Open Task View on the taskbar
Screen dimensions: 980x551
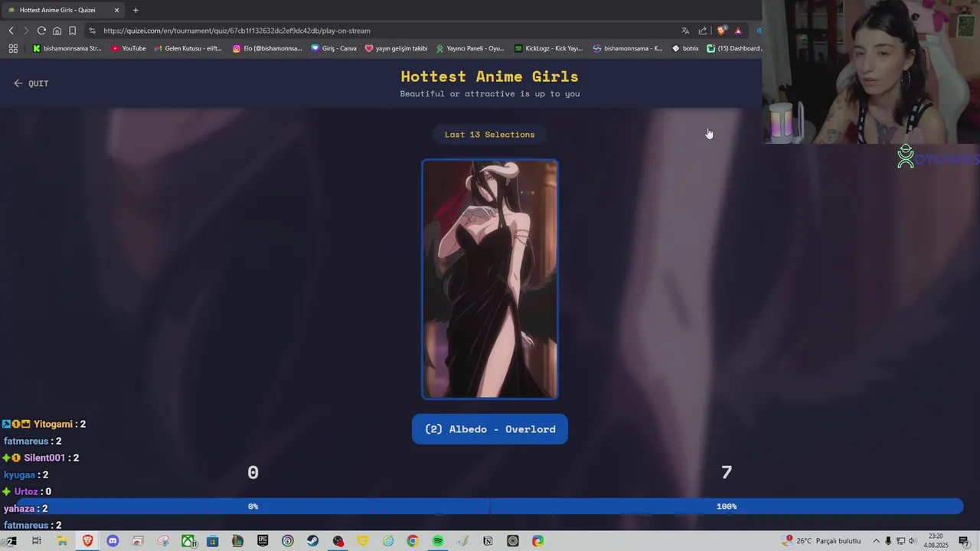click(x=36, y=541)
